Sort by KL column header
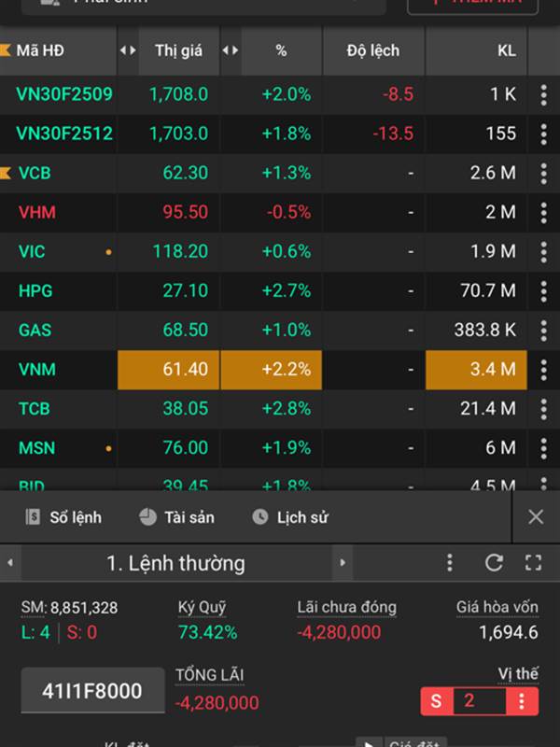 click(x=507, y=50)
